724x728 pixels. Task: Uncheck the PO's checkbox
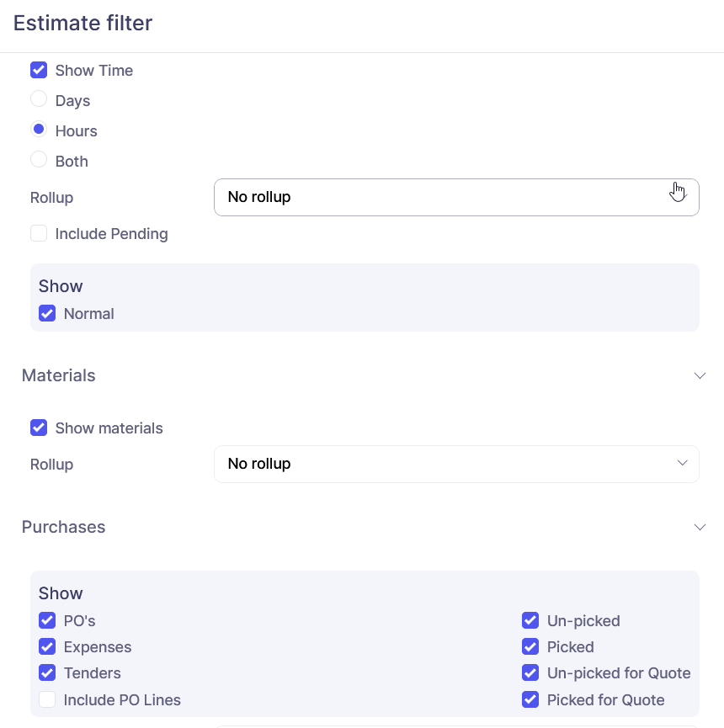[x=47, y=621]
